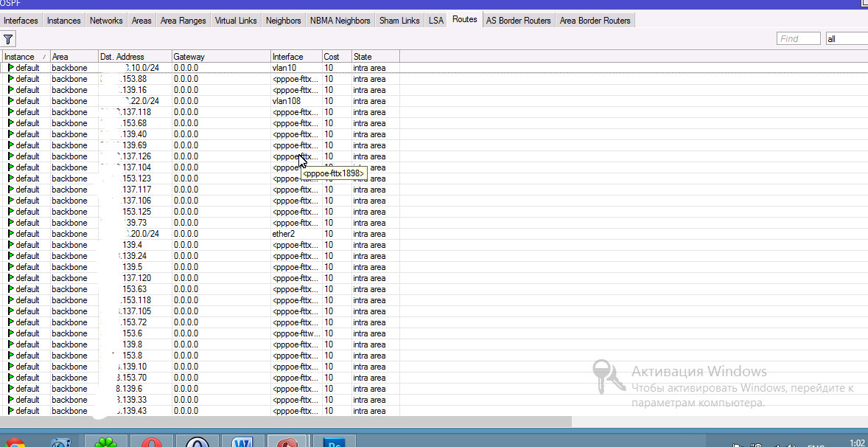Click the flag icon of the 153.70 route row
This screenshot has width=868, height=447.
[10, 378]
